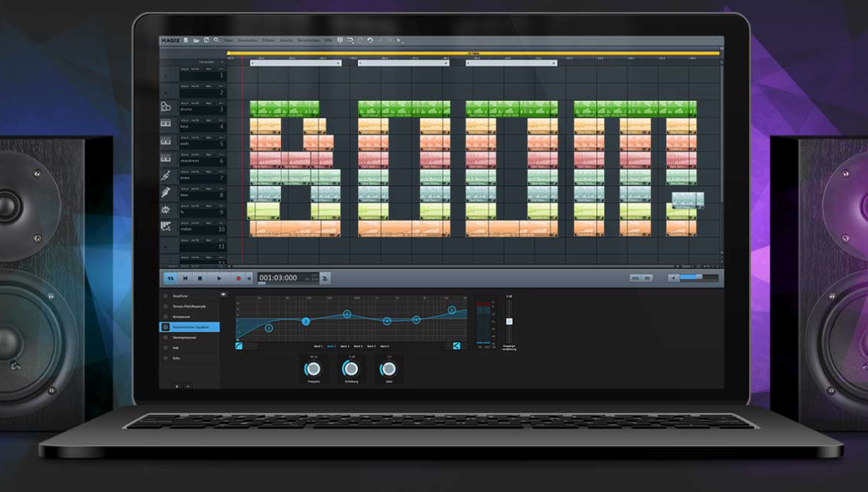
Task: Click the pads track instrument icon
Action: click(x=165, y=141)
